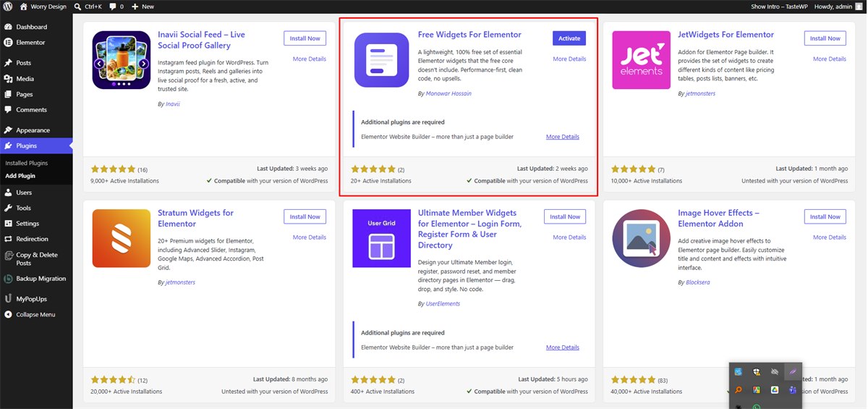The width and height of the screenshot is (868, 409).
Task: Open Comments in the sidebar
Action: point(36,109)
